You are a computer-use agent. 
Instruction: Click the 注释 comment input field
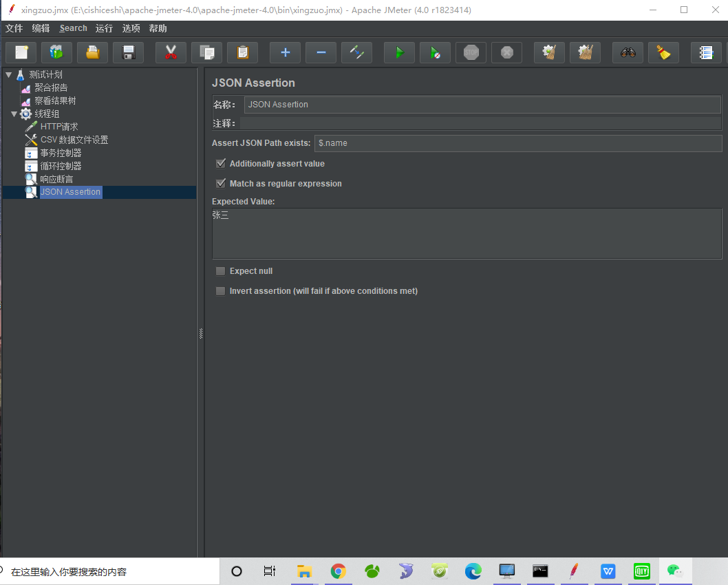click(480, 123)
